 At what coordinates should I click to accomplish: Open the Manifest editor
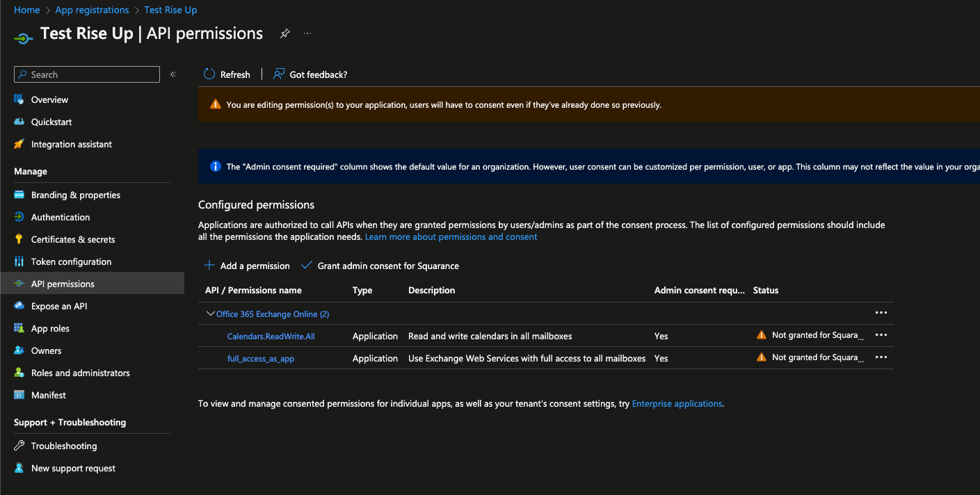point(47,395)
